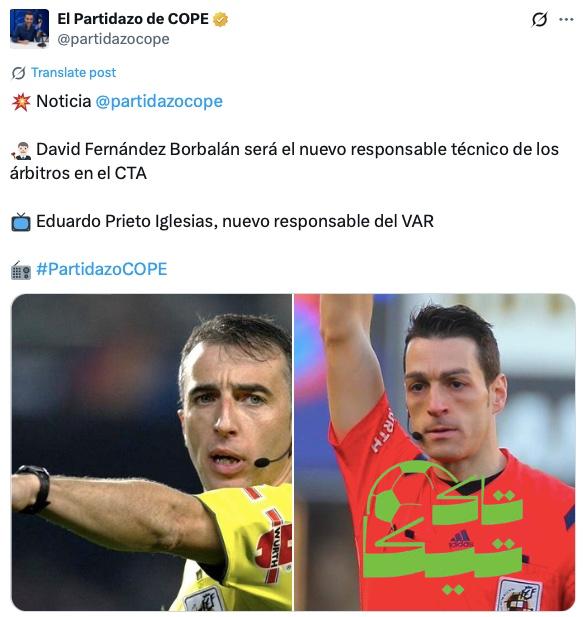Image resolution: width=588 pixels, height=617 pixels.
Task: Click the gold verified badge
Action: click(220, 19)
